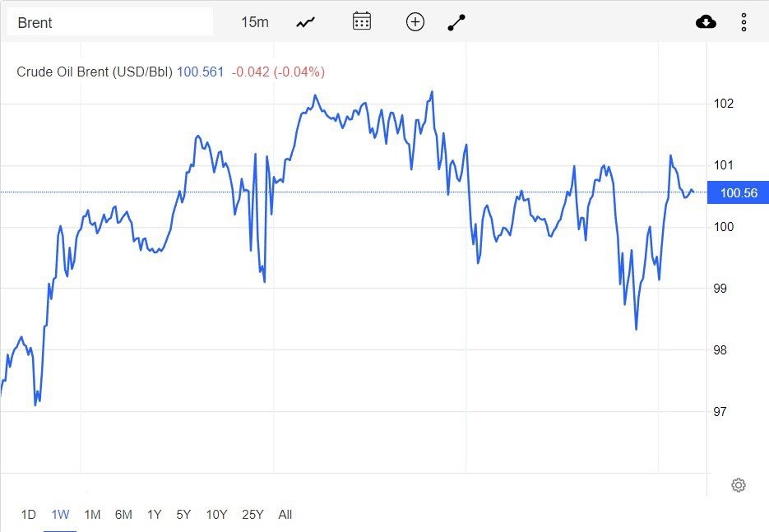Select the 1M time range
769x532 pixels.
tap(92, 515)
